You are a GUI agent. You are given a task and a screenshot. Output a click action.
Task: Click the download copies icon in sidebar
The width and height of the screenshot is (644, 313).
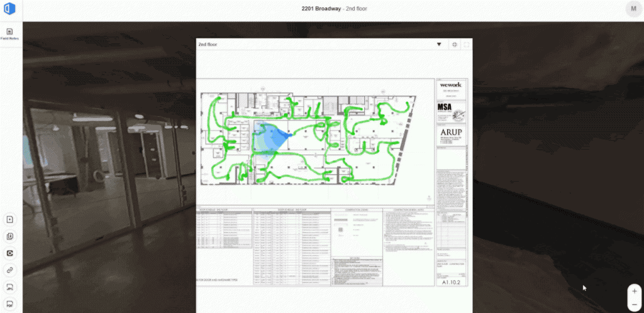pyautogui.click(x=11, y=236)
